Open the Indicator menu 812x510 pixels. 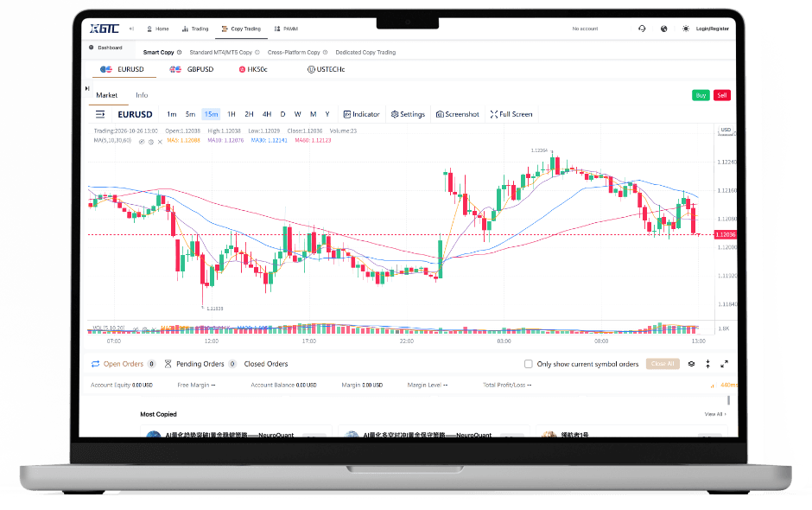point(361,115)
